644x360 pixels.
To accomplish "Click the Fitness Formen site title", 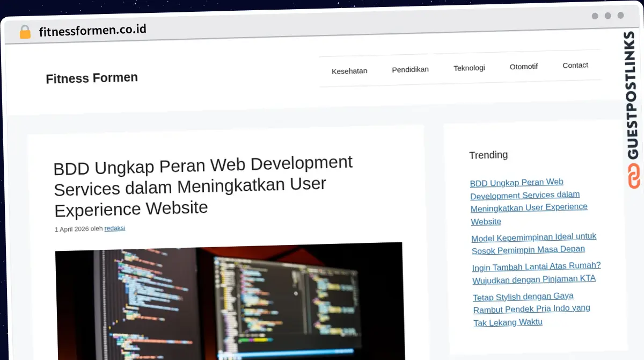I will click(x=92, y=78).
